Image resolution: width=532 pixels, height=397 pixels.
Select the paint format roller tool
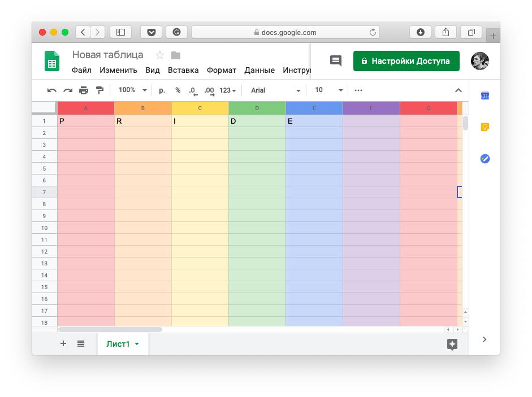[100, 90]
